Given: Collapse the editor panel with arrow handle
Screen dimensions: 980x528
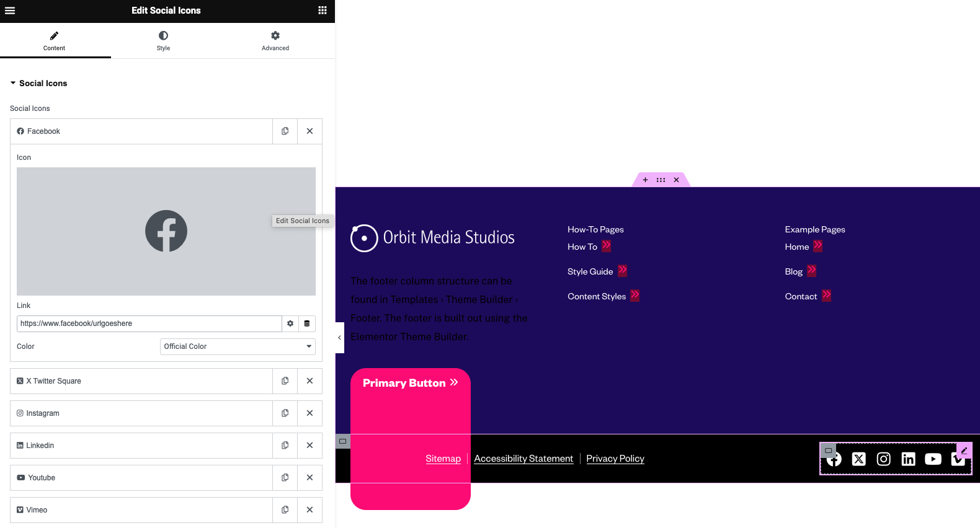Looking at the screenshot, I should (x=339, y=338).
